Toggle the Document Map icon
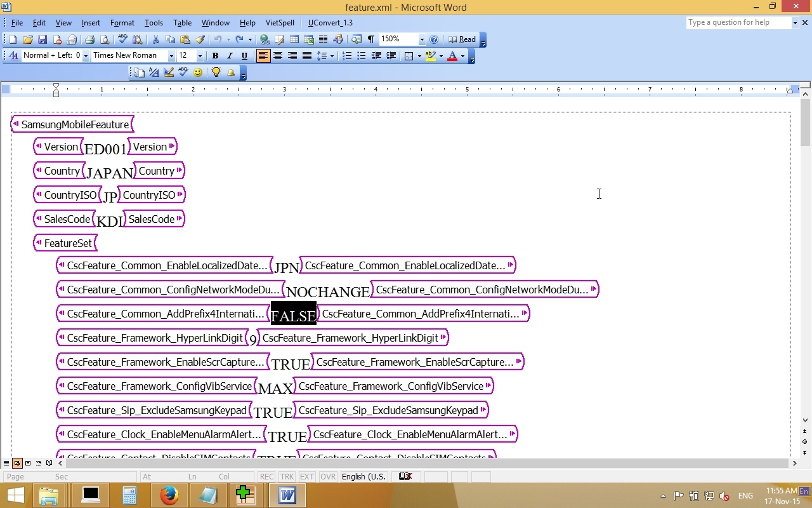The height and width of the screenshot is (508, 812). (357, 39)
